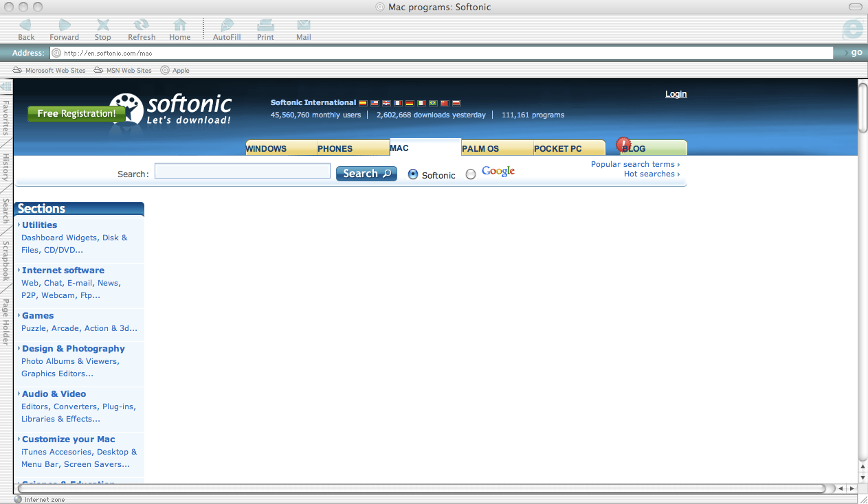Choose the French flag icon
The width and height of the screenshot is (868, 504).
click(x=398, y=103)
